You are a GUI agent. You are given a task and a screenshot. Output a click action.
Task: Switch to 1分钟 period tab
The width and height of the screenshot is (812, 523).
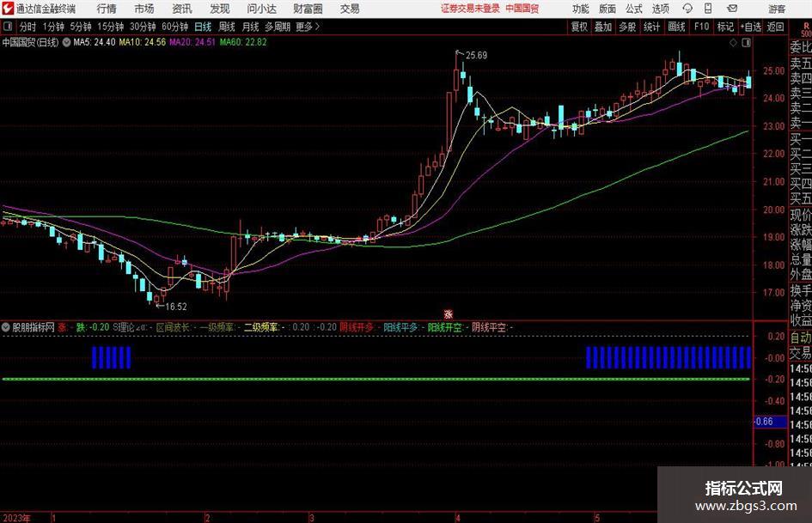point(53,27)
